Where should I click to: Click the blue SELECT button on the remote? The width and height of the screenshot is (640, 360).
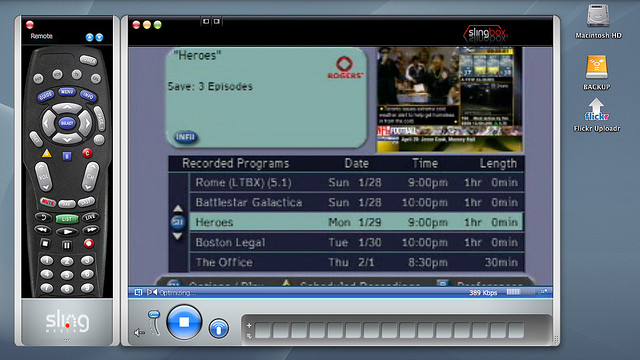click(67, 123)
